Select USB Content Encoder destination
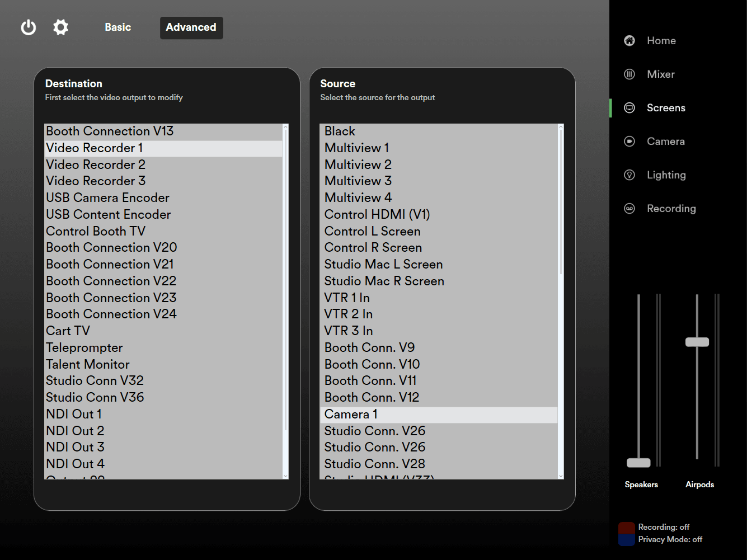Screen dimensions: 747x560 tap(163, 215)
